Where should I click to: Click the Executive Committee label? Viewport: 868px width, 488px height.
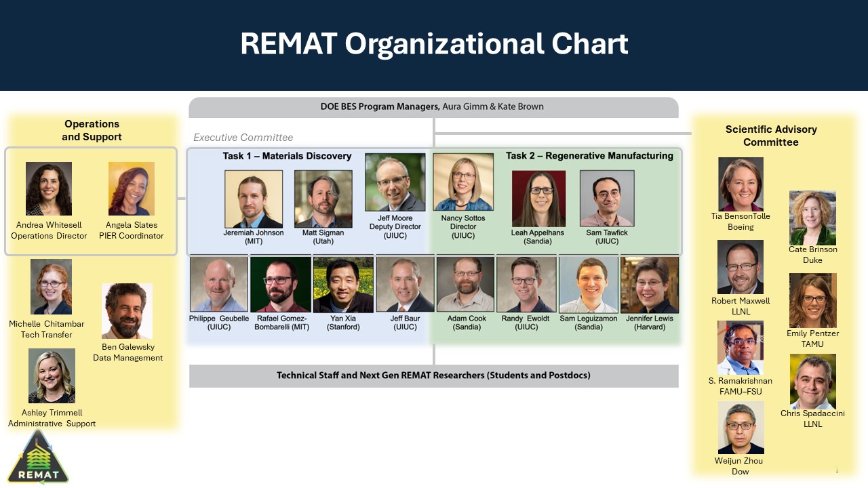click(x=243, y=137)
